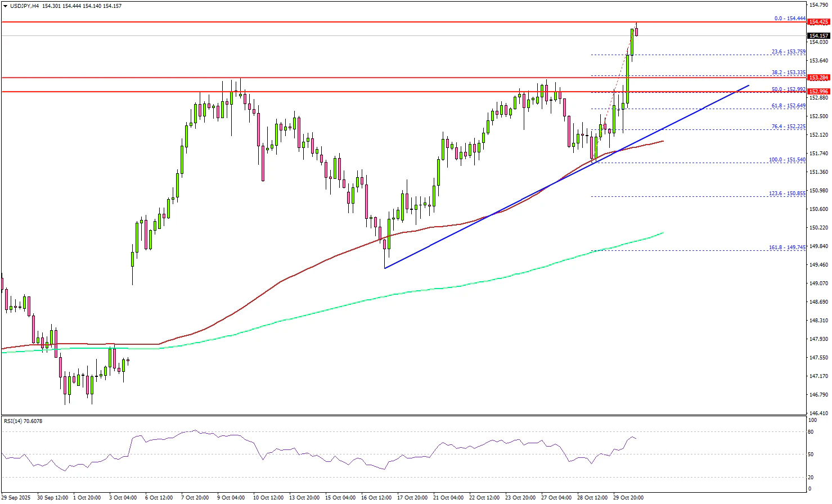The height and width of the screenshot is (504, 832).
Task: Click the 123.6 - 150.855 Fibonacci label
Action: 787,193
